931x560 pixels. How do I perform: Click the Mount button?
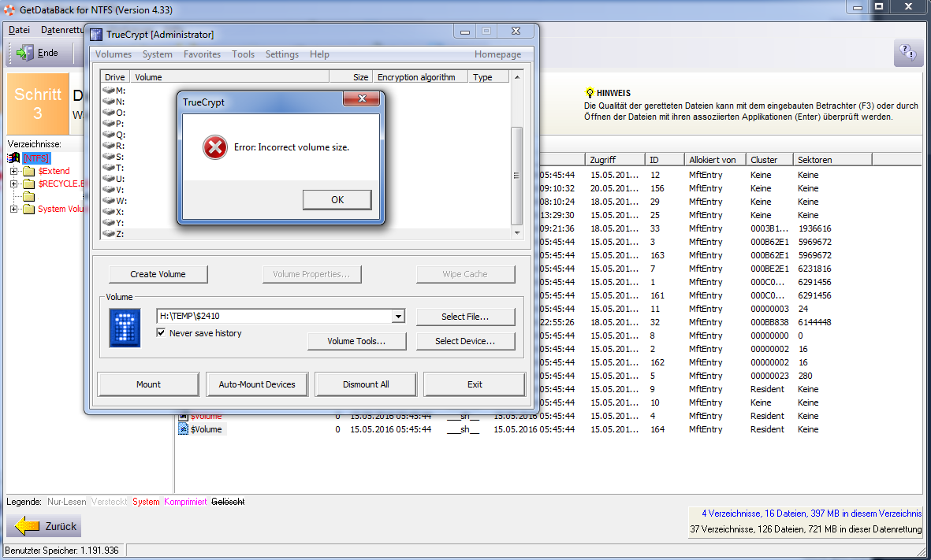(x=148, y=384)
